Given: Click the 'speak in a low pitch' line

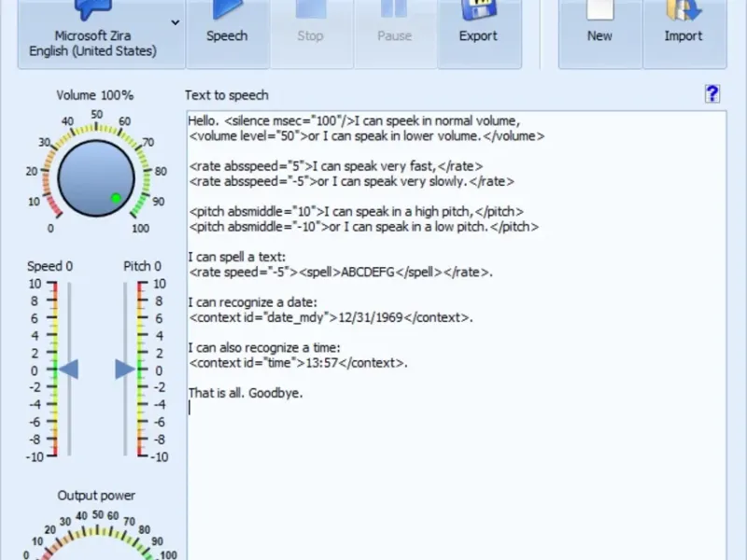Looking at the screenshot, I should click(x=364, y=227).
